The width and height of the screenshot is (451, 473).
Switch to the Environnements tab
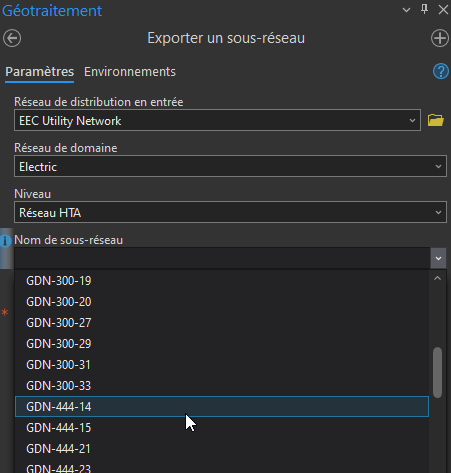pos(130,72)
